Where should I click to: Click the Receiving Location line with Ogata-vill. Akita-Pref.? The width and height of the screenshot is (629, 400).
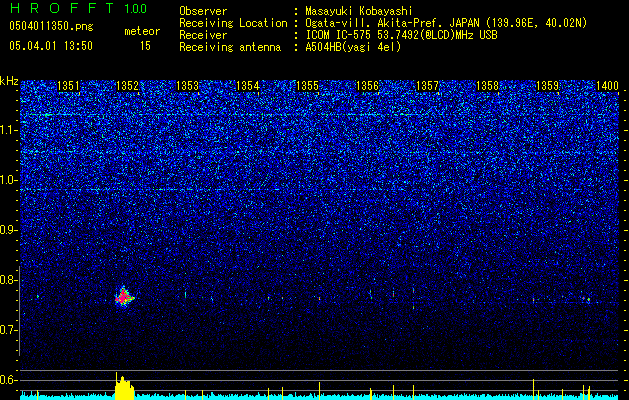[x=446, y=23]
